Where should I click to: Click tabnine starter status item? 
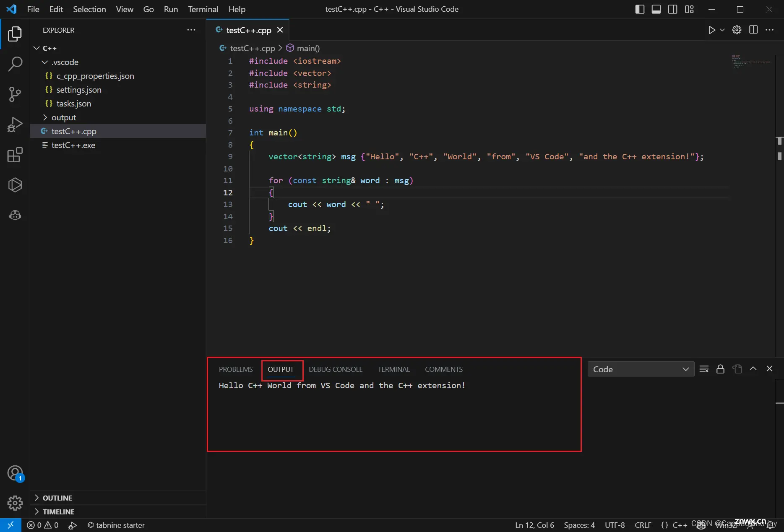coord(116,525)
